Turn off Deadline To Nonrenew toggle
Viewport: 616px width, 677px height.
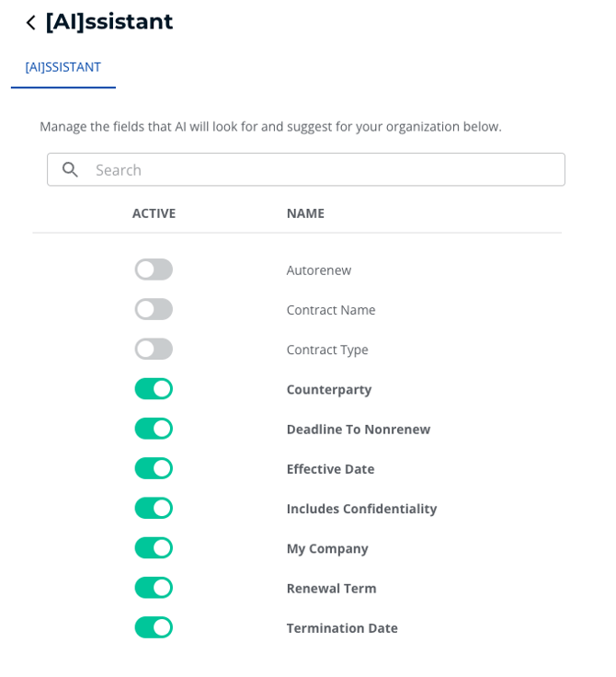coord(154,429)
